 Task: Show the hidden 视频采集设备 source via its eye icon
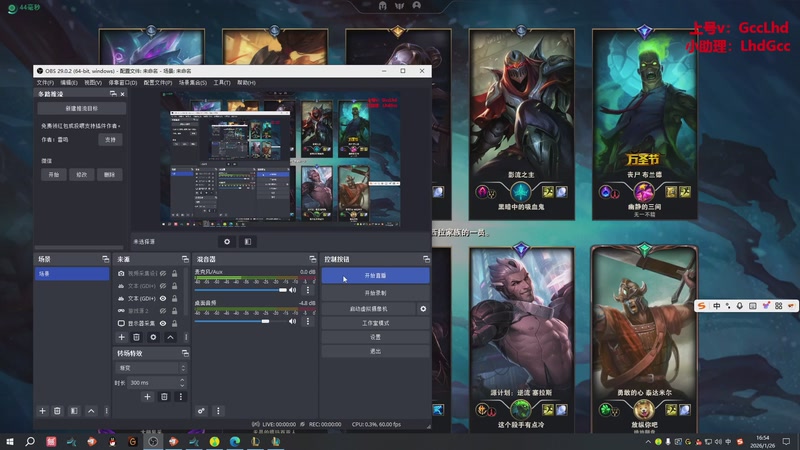pos(163,273)
